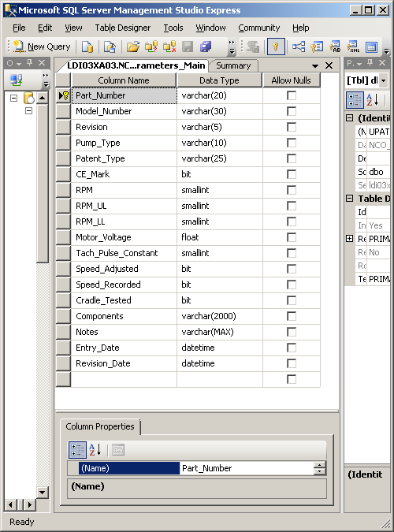Click the SQL Server Compact query icon
This screenshot has height=532, width=394.
point(110,47)
